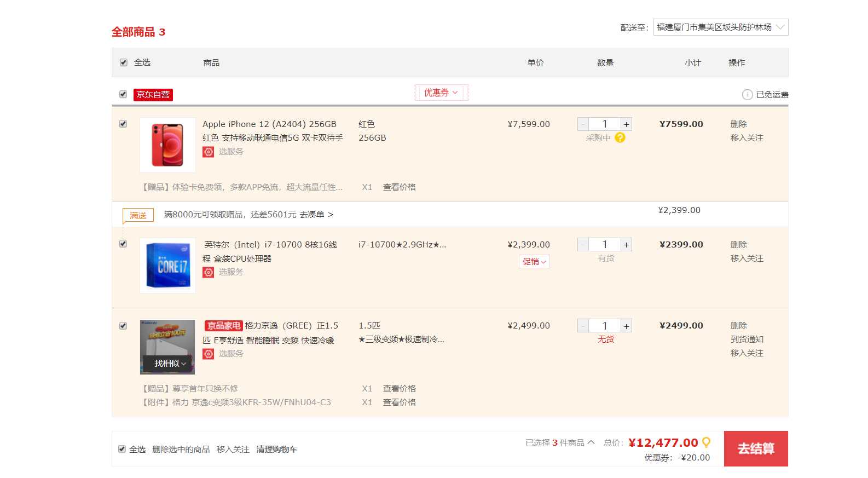The width and height of the screenshot is (868, 478).
Task: Delete the Intel i7-10700 from cart
Action: click(x=739, y=245)
